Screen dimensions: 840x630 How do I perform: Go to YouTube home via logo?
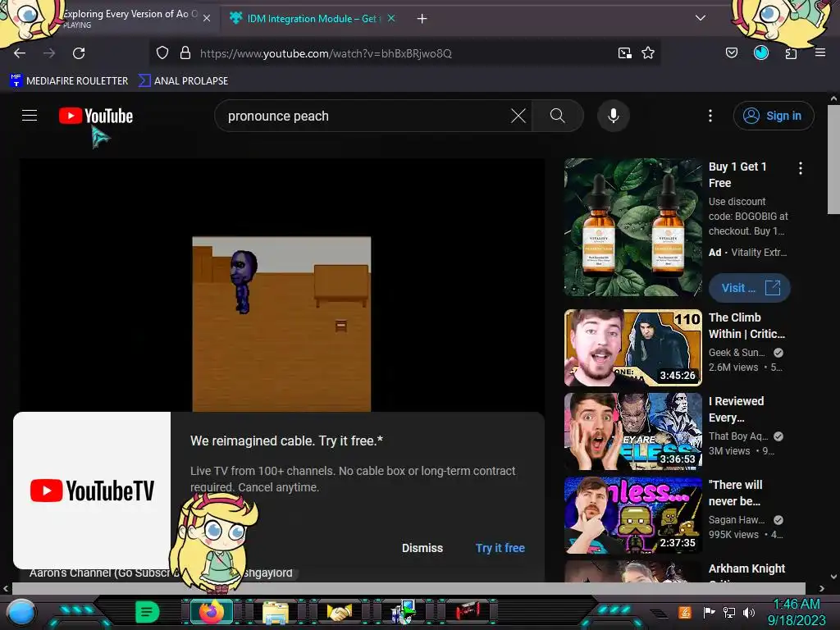96,116
